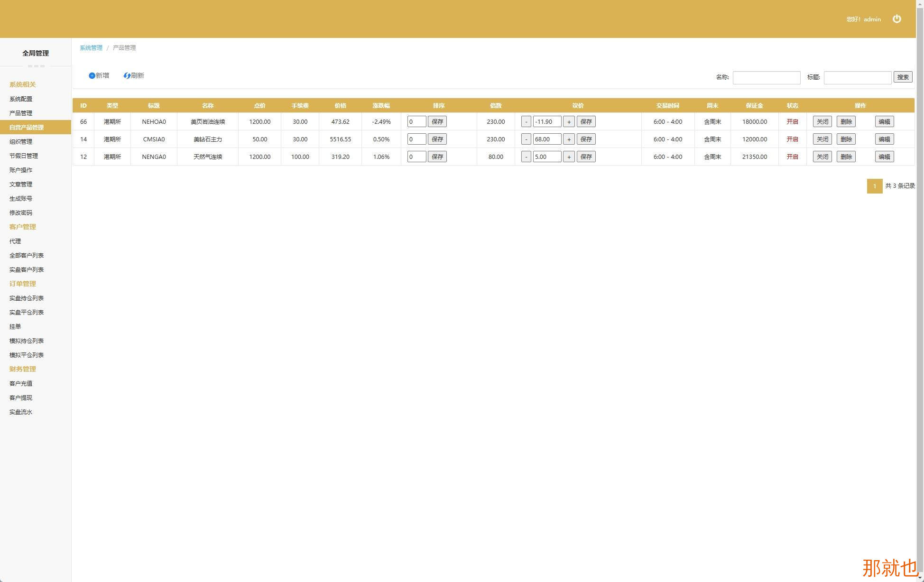The width and height of the screenshot is (924, 582).
Task: Click the power logout icon
Action: (896, 19)
